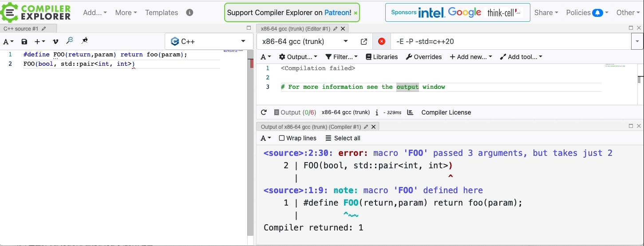Click the save source icon
The height and width of the screenshot is (246, 644).
[24, 41]
